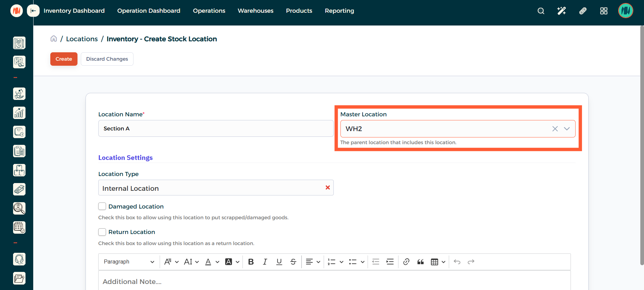The image size is (644, 290).
Task: Click the undo arrow in editor
Action: pyautogui.click(x=457, y=262)
